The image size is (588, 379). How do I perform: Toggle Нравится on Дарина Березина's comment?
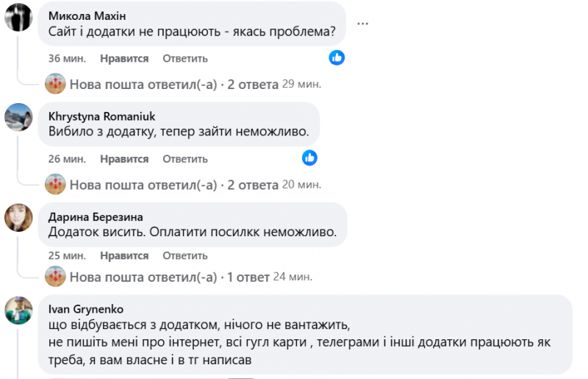pyautogui.click(x=124, y=256)
